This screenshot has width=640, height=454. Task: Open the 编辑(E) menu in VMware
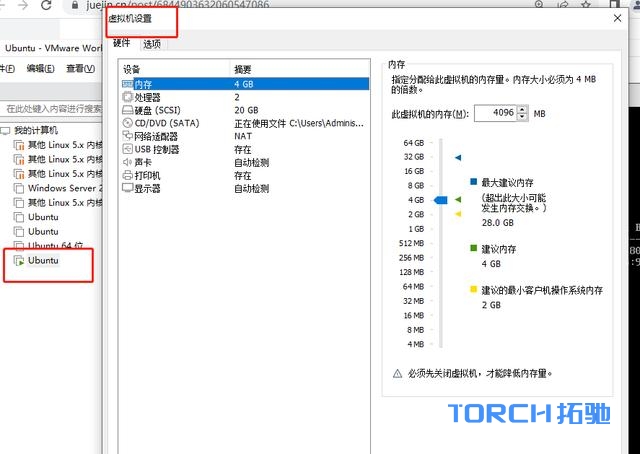(40, 69)
